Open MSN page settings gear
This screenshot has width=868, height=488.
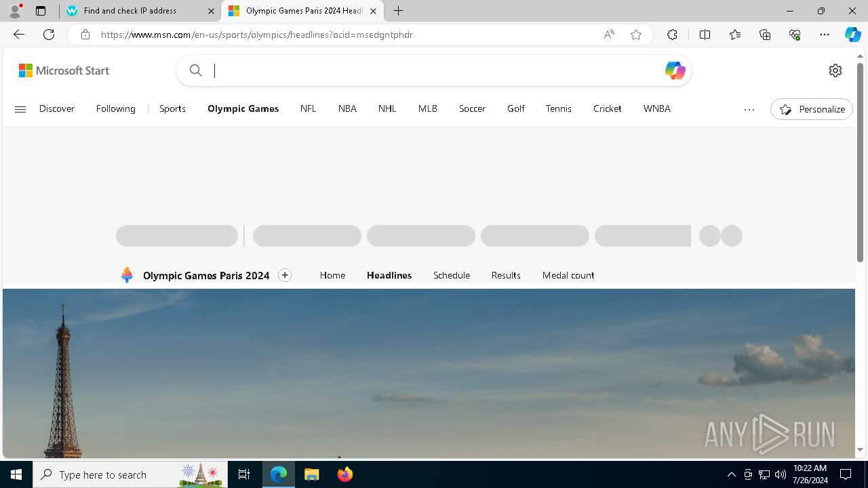click(835, 70)
